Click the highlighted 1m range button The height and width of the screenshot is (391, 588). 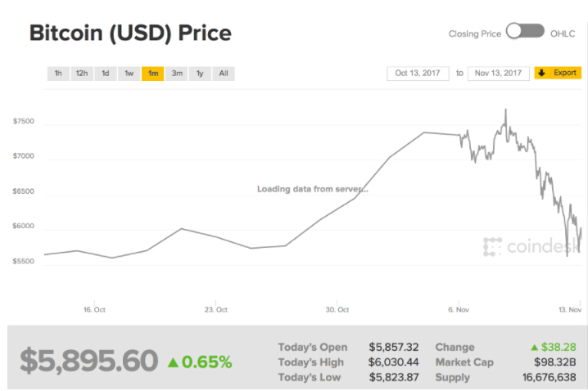[152, 74]
